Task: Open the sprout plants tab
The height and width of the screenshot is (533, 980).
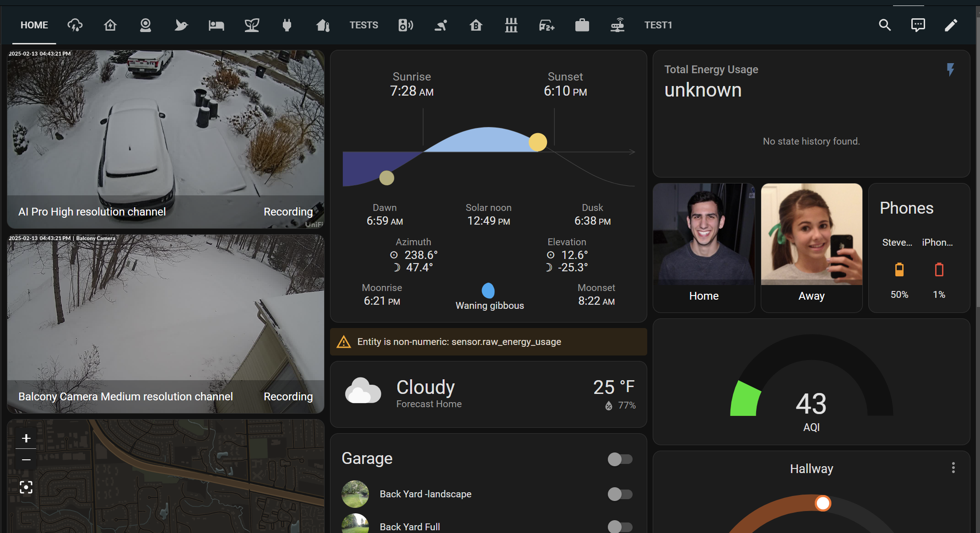Action: 252,25
